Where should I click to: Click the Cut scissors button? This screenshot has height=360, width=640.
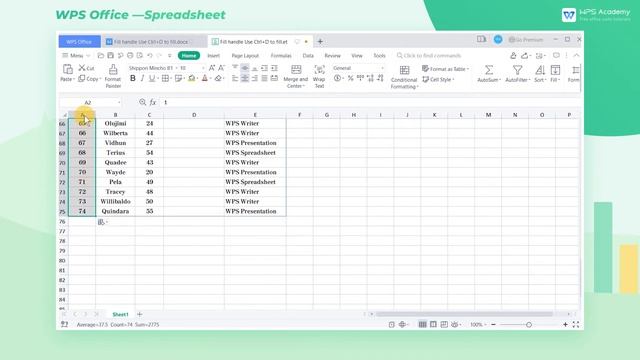(x=86, y=68)
